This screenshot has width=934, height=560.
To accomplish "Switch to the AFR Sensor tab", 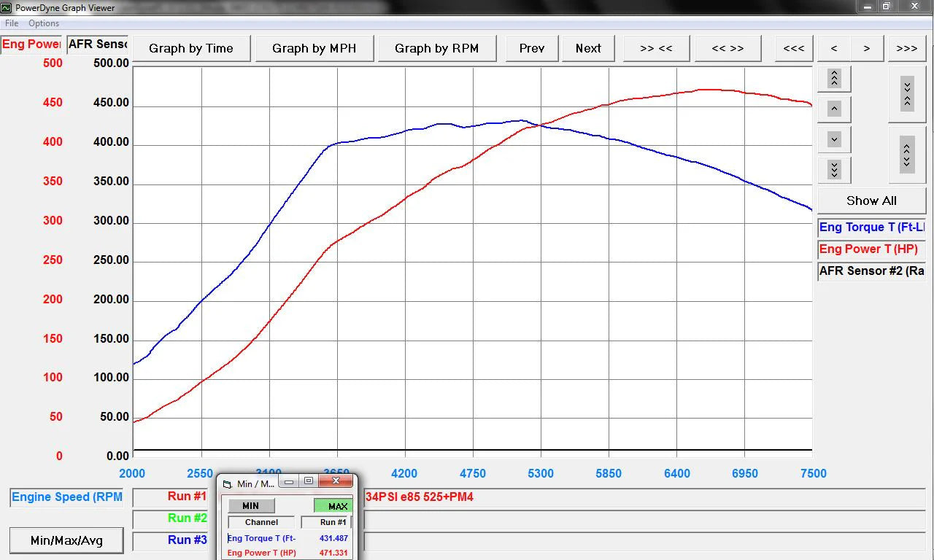I will 97,44.
